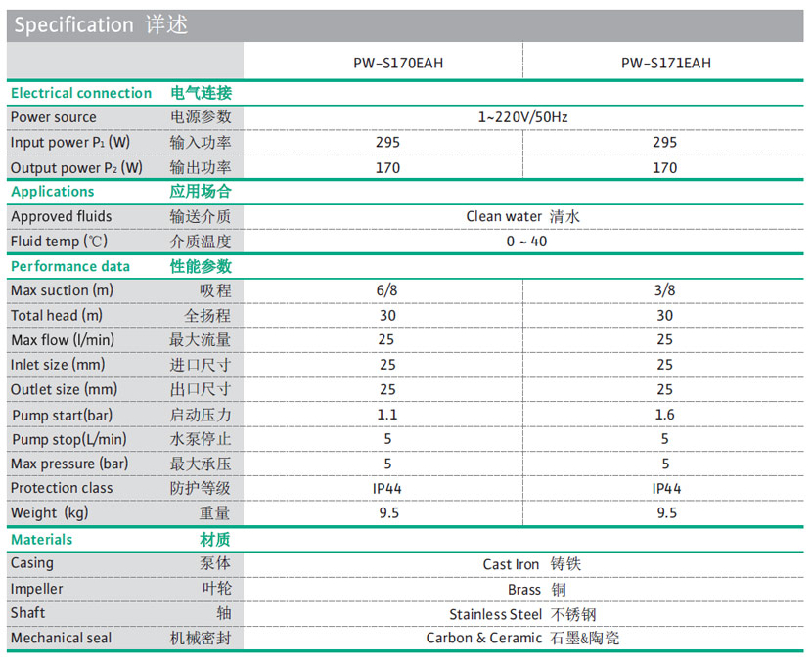Select input power 295 for PW-S170EAH
This screenshot has width=812, height=663.
[x=387, y=143]
